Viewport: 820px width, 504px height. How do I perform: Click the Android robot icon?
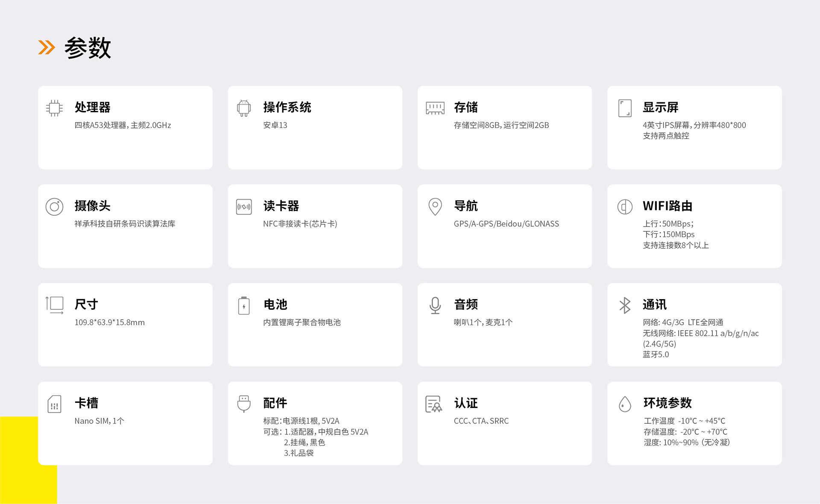click(244, 108)
